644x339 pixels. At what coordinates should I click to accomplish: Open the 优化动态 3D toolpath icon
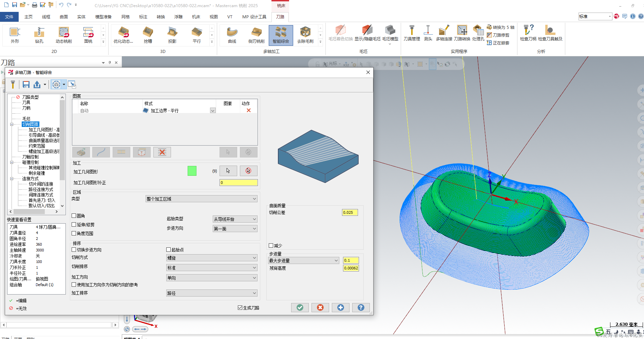tap(124, 35)
